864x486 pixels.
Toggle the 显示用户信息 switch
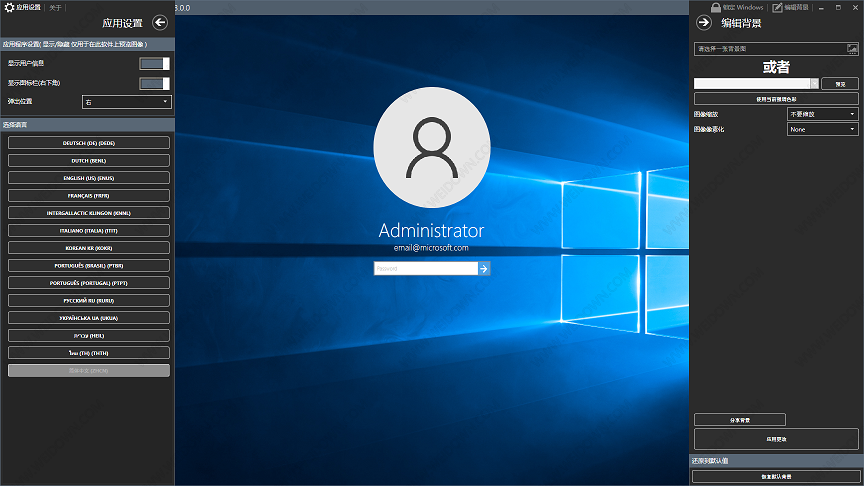click(x=154, y=63)
